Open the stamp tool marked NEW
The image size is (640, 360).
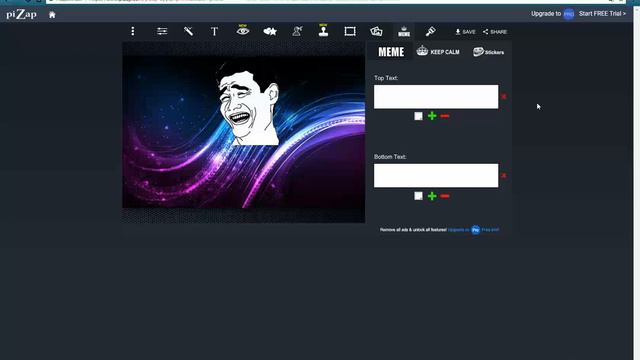(x=323, y=31)
